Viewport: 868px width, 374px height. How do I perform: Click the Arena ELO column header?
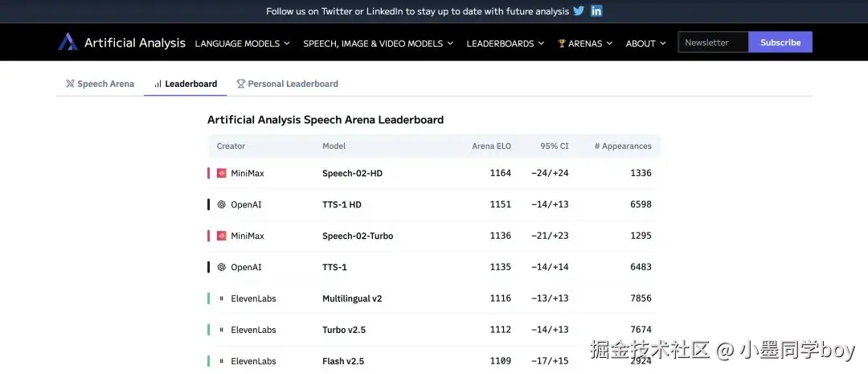coord(491,146)
